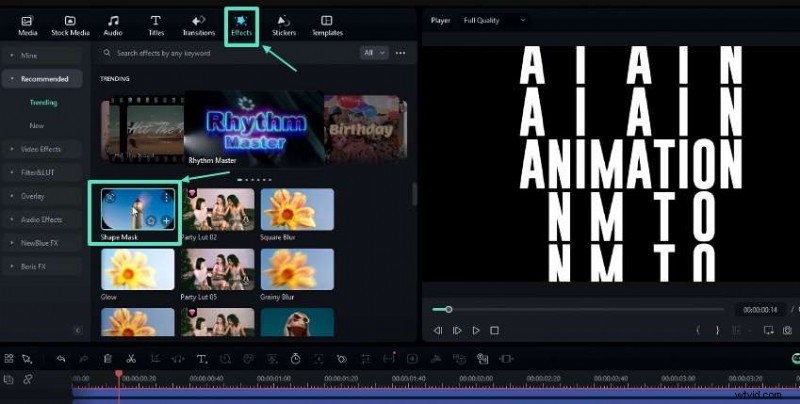Click the delete trash icon in timeline toolbar
Image resolution: width=800 pixels, height=404 pixels.
point(108,358)
